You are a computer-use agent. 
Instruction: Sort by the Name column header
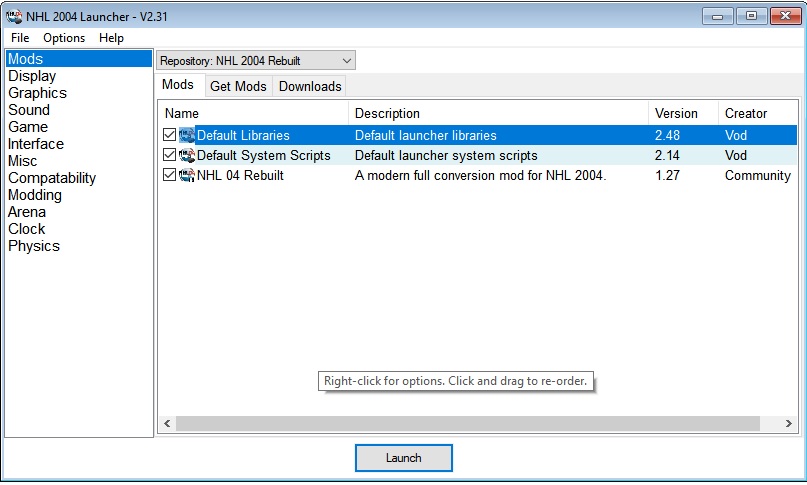pyautogui.click(x=254, y=113)
